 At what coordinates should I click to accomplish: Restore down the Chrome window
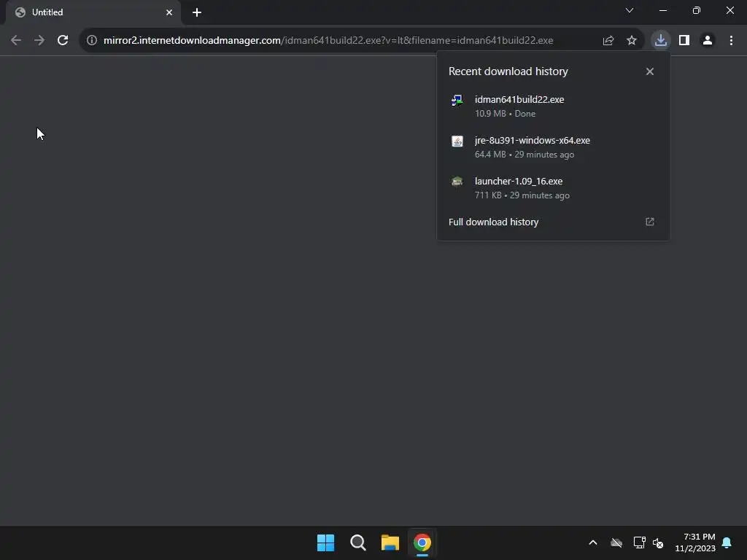697,10
